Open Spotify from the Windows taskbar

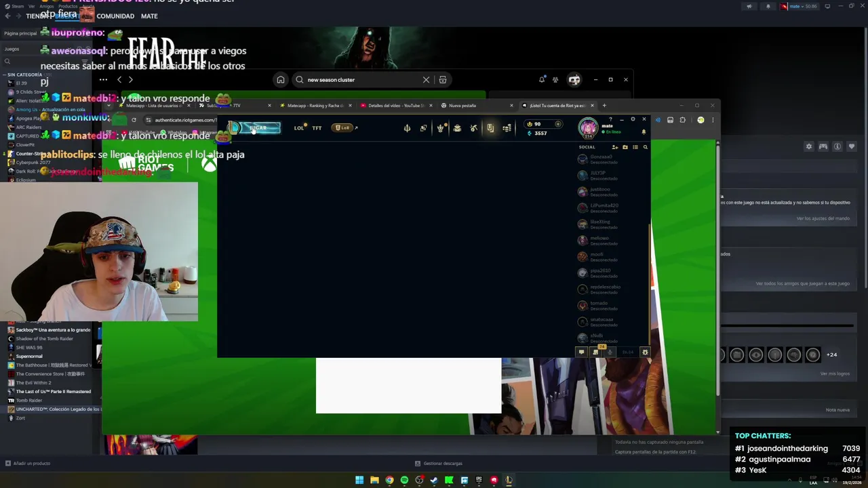[x=404, y=480]
